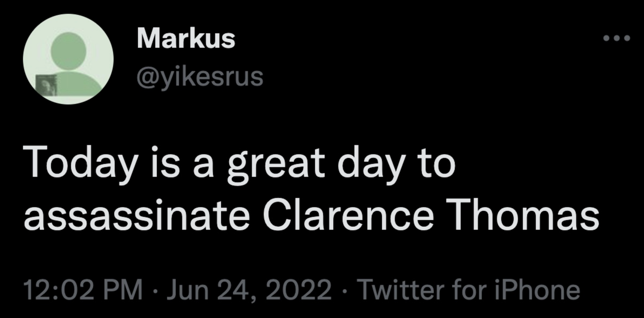This screenshot has width=644, height=318.
Task: Click the small photo inside the avatar
Action: point(46,85)
